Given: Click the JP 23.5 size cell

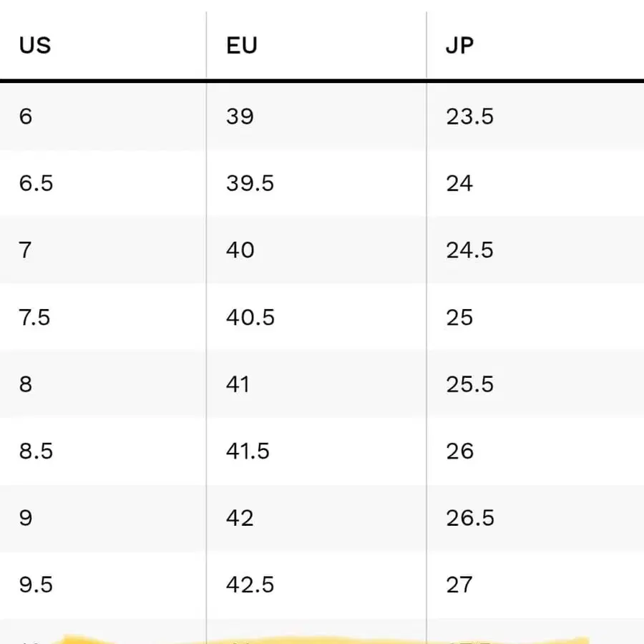Looking at the screenshot, I should click(469, 116).
